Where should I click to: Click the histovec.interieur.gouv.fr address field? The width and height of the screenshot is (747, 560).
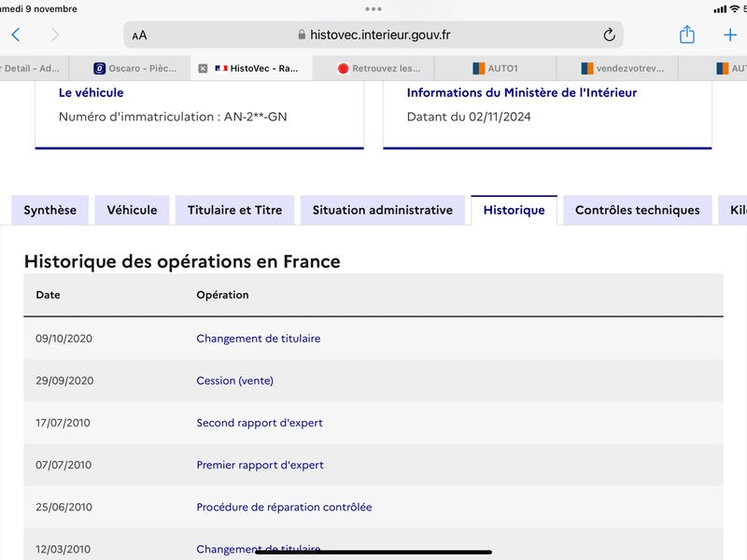(x=373, y=35)
